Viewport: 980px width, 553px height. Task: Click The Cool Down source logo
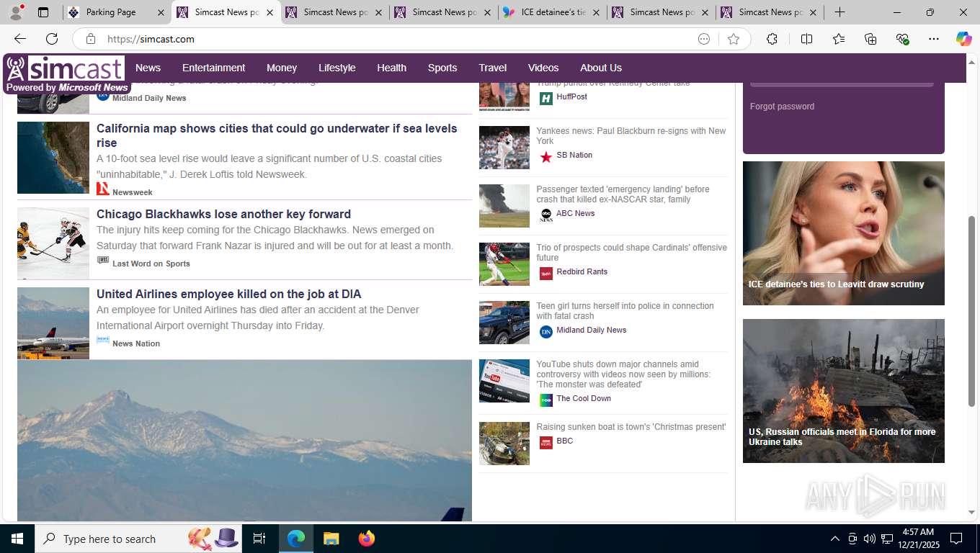pyautogui.click(x=546, y=400)
